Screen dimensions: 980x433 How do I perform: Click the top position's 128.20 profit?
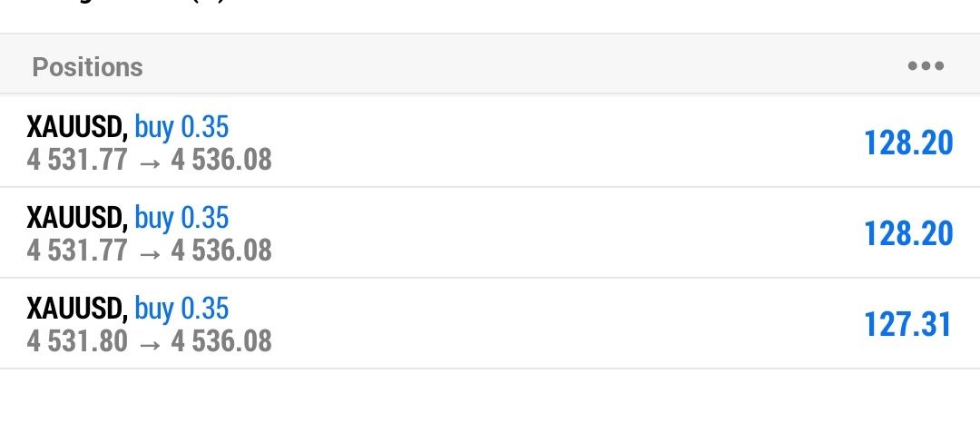(907, 143)
